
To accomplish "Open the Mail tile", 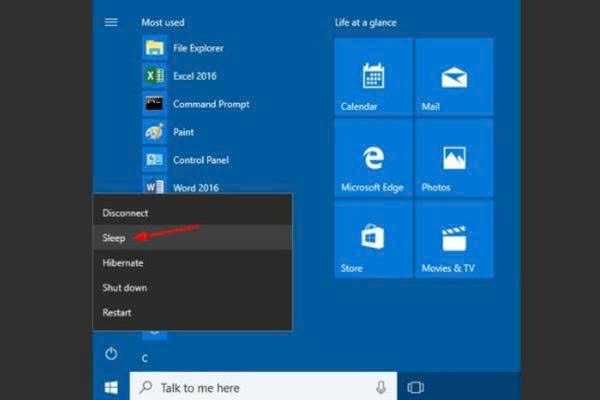I will click(x=454, y=77).
